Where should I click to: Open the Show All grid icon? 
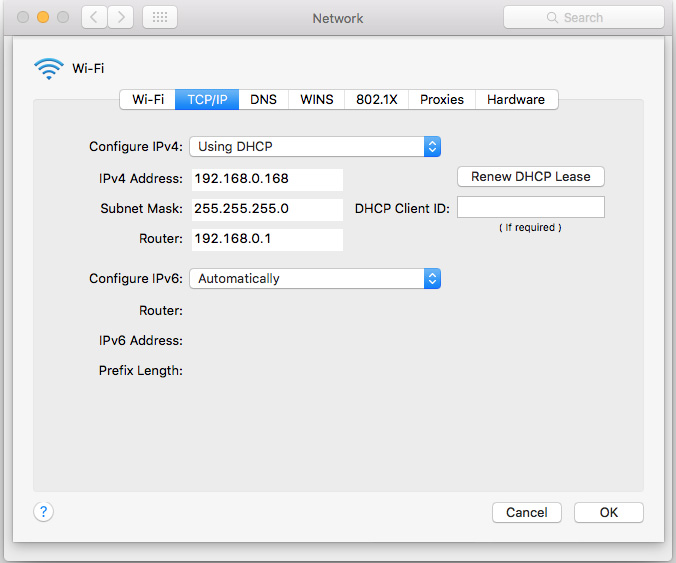[x=160, y=18]
